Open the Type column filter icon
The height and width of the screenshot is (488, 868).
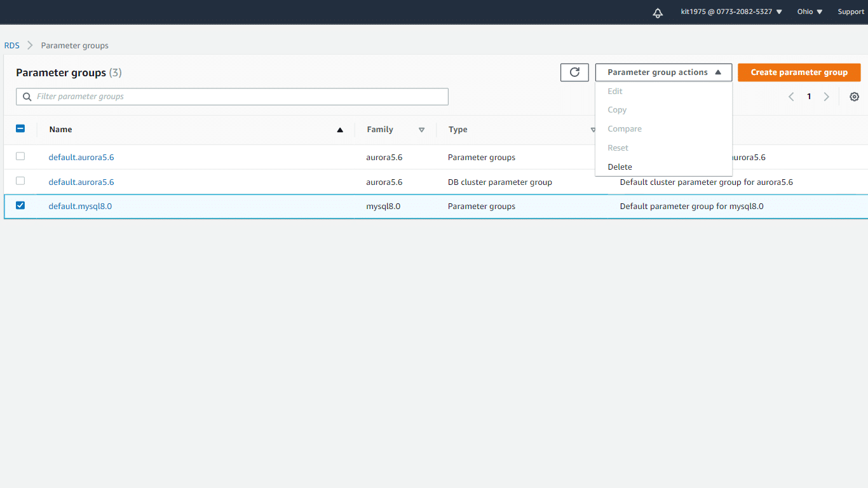(x=593, y=130)
